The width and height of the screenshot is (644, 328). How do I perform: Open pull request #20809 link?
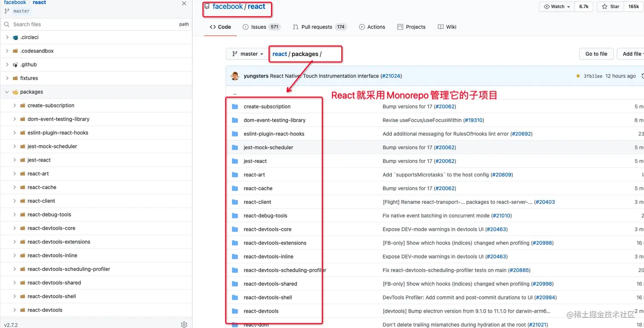502,174
